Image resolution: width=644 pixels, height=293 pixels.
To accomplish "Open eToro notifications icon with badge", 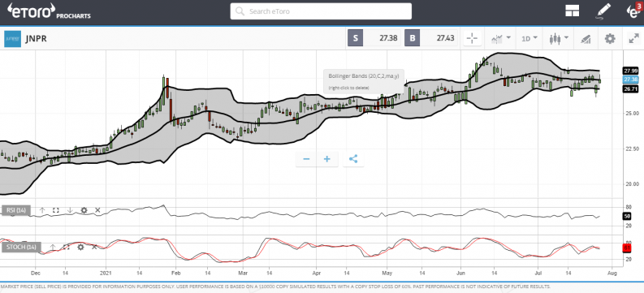I will pyautogui.click(x=633, y=11).
